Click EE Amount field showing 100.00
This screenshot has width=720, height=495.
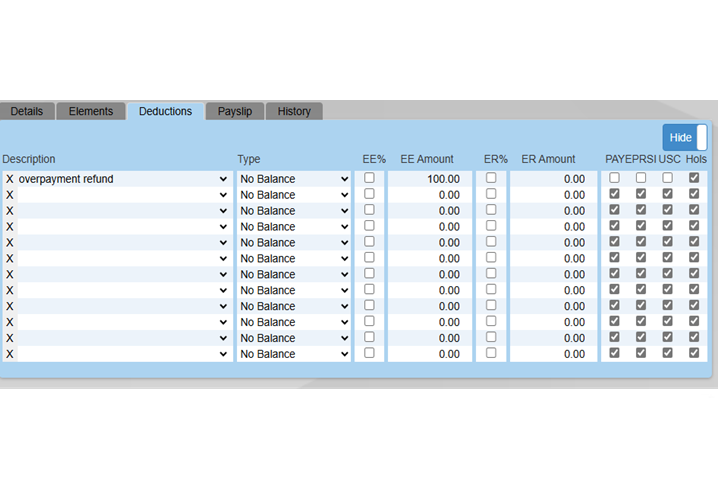(430, 179)
